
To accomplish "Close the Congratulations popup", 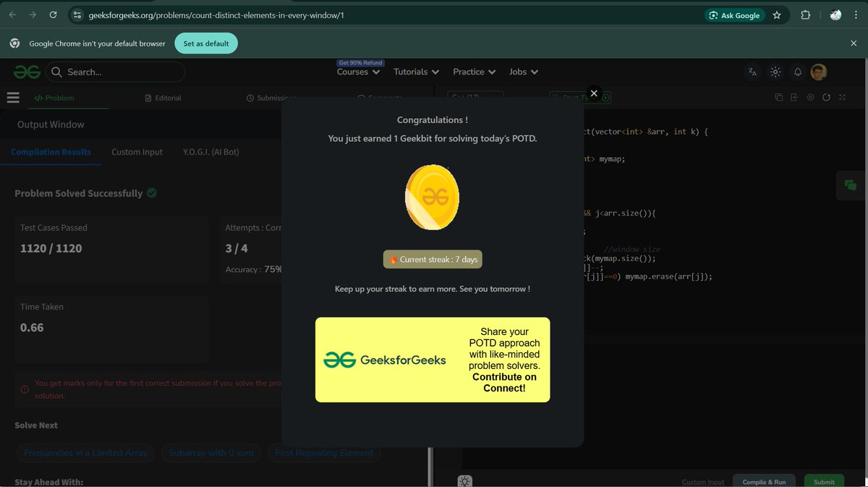I will click(x=594, y=93).
